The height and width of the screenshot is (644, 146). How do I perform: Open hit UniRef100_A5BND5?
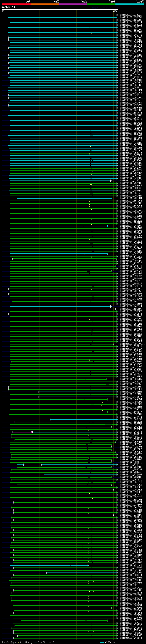[131, 70]
